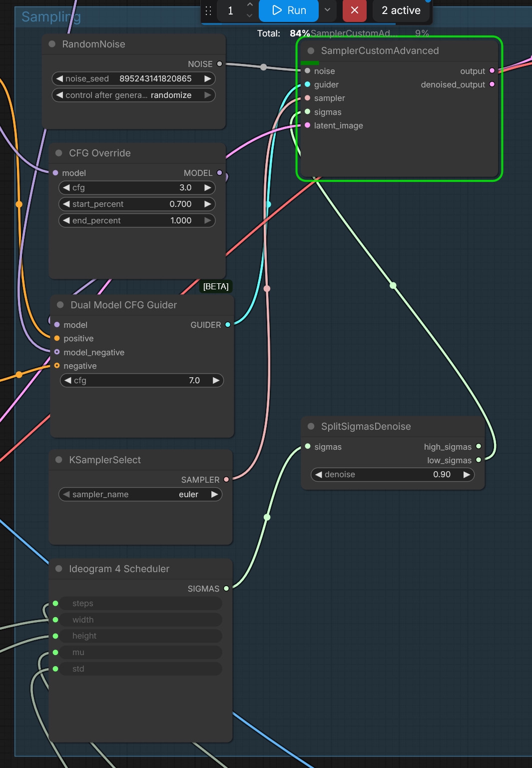The width and height of the screenshot is (532, 768).
Task: Increase denoise value with right arrow
Action: pos(467,474)
